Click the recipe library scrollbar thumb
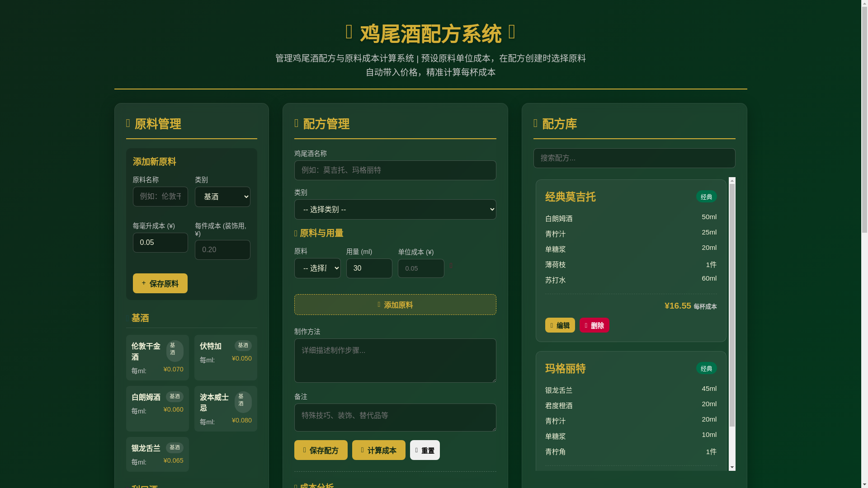Image resolution: width=868 pixels, height=488 pixels. [x=732, y=305]
